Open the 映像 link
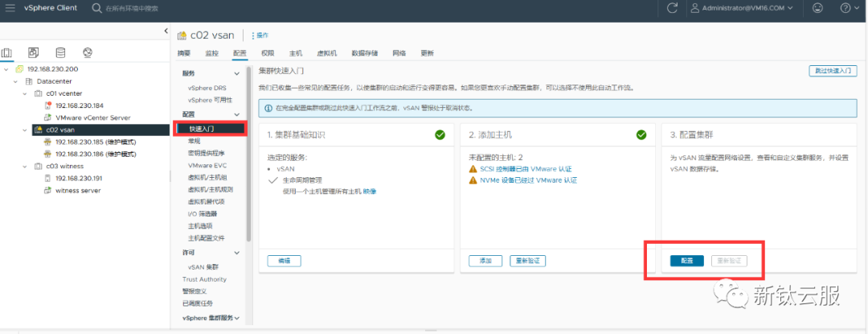This screenshot has width=868, height=334. (x=370, y=191)
